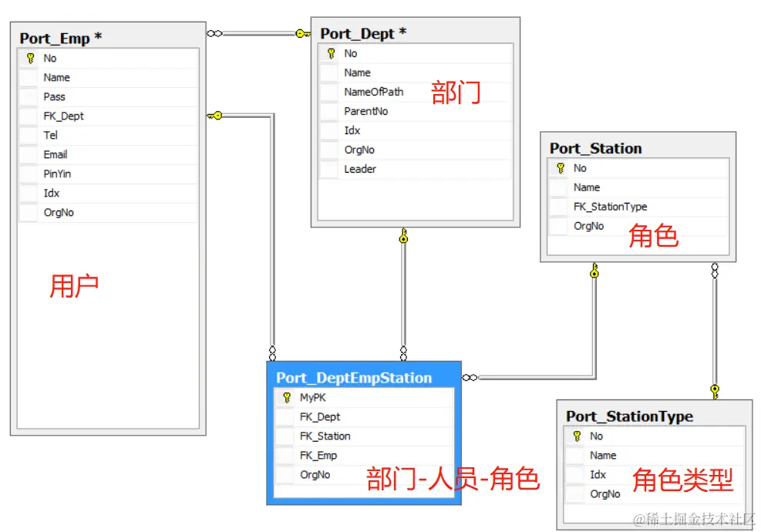
Task: Select the Port_Station table title
Action: (x=595, y=148)
